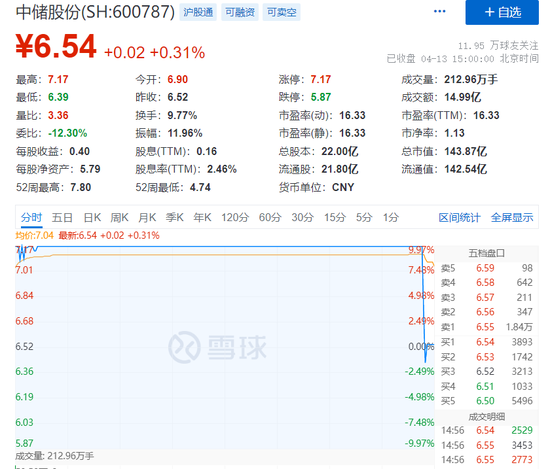
Task: Click the 均价:7.04 average price label
Action: [x=34, y=235]
